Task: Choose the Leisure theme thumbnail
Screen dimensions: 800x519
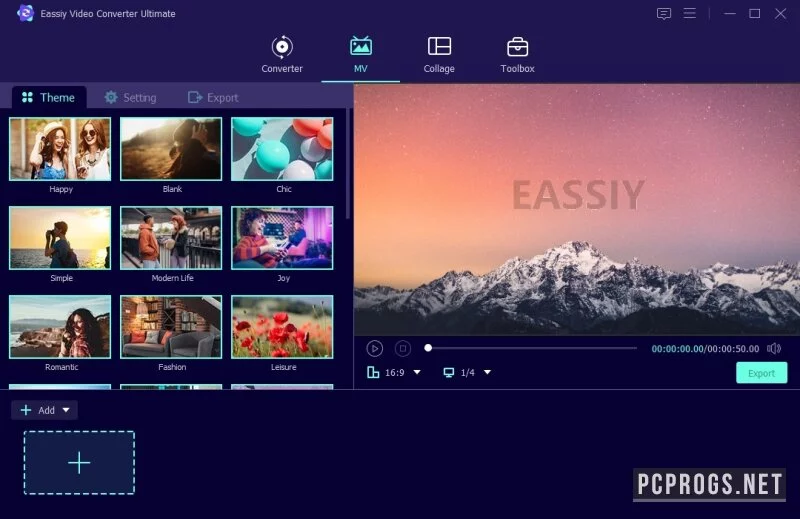Action: (282, 327)
